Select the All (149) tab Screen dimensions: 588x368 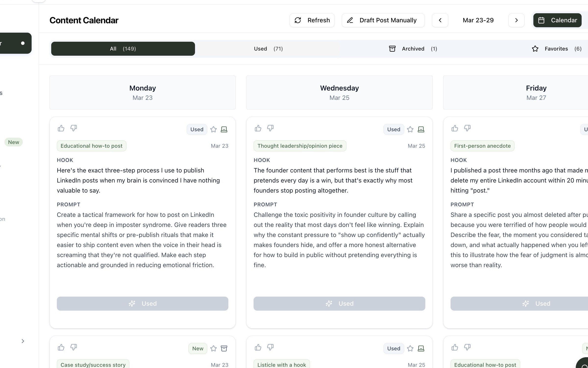point(123,49)
